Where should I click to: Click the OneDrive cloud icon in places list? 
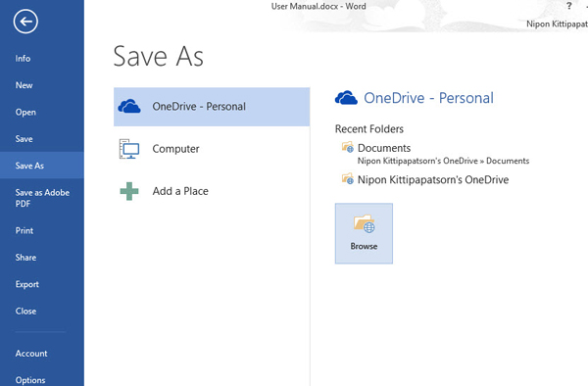129,107
